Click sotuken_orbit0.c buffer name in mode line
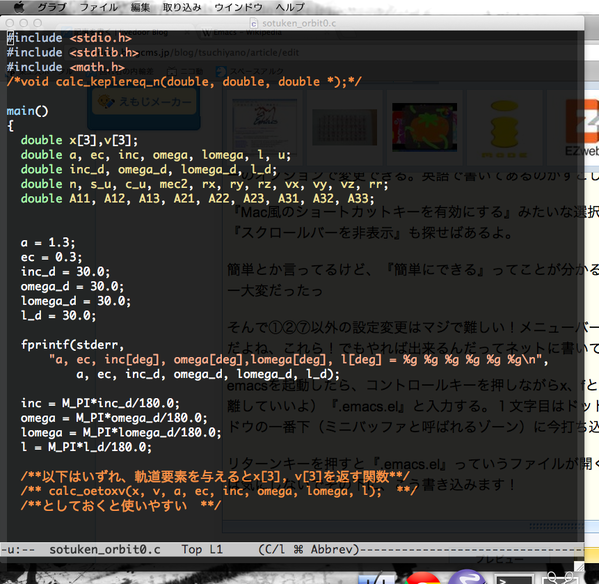The image size is (599, 584). click(105, 549)
